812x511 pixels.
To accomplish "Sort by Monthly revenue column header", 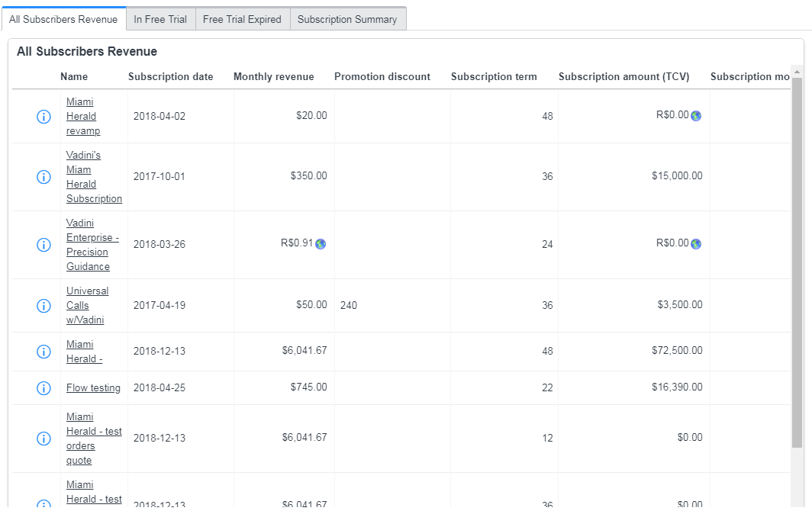I will click(273, 76).
